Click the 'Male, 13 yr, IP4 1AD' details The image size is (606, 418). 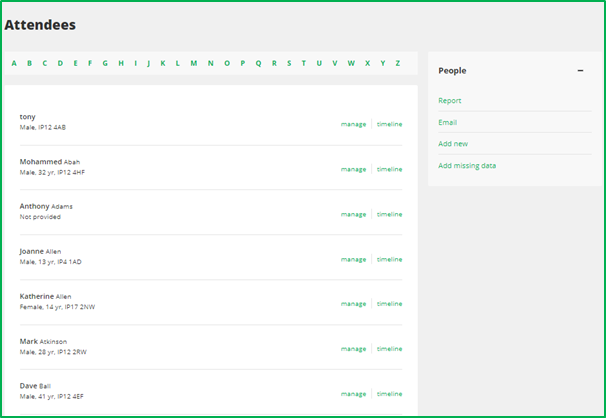point(50,262)
